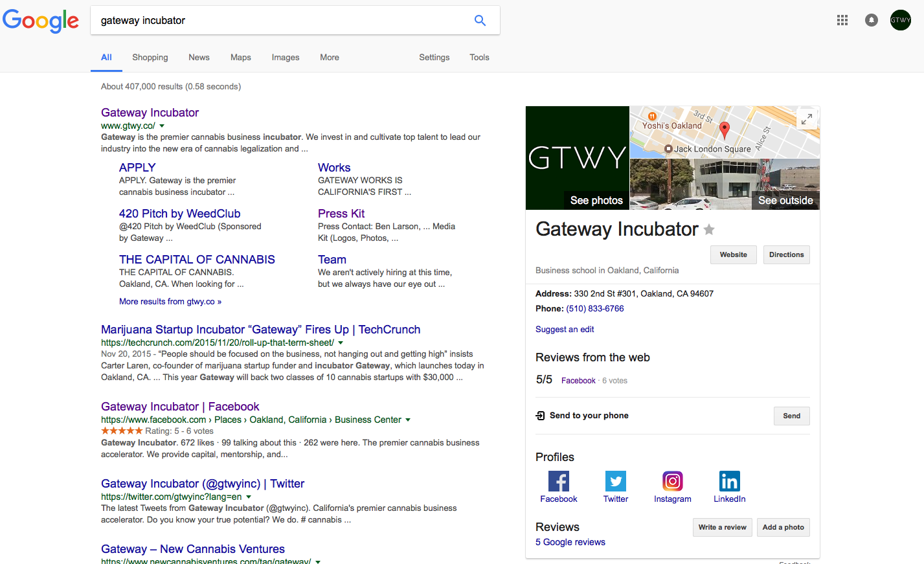Open the Instagram profile icon
This screenshot has height=564, width=924.
click(673, 481)
